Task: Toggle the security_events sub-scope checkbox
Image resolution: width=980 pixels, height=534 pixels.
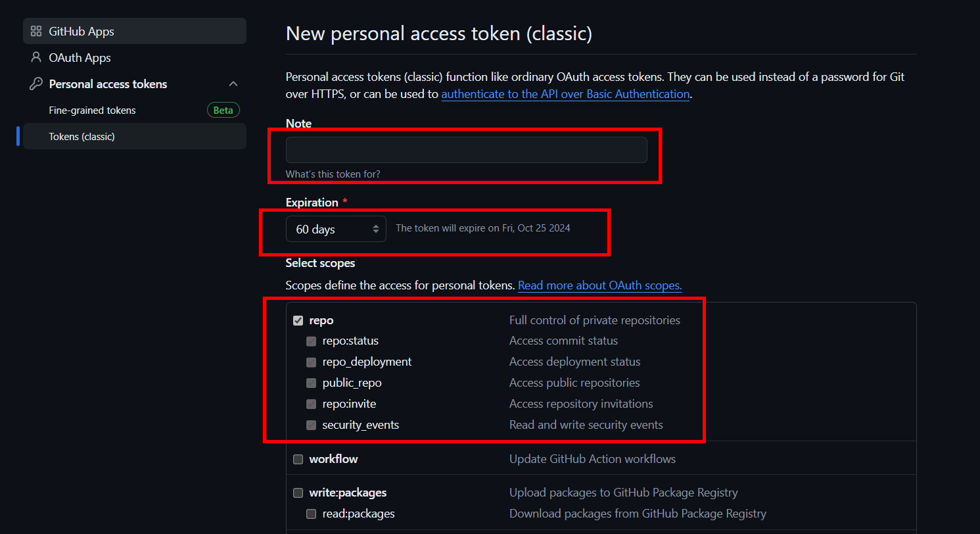Action: [x=312, y=425]
